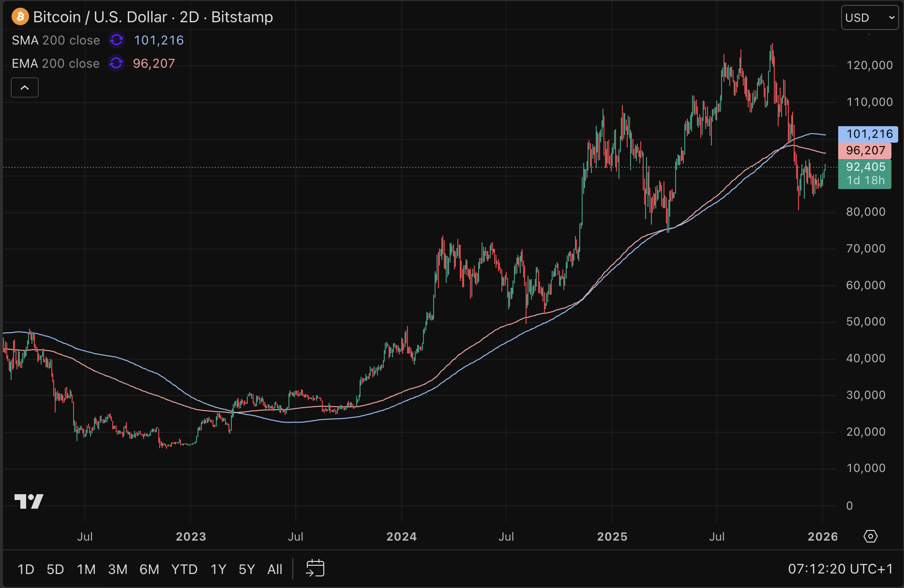Click the 92,405 current price label
The height and width of the screenshot is (588, 904).
coord(865,167)
